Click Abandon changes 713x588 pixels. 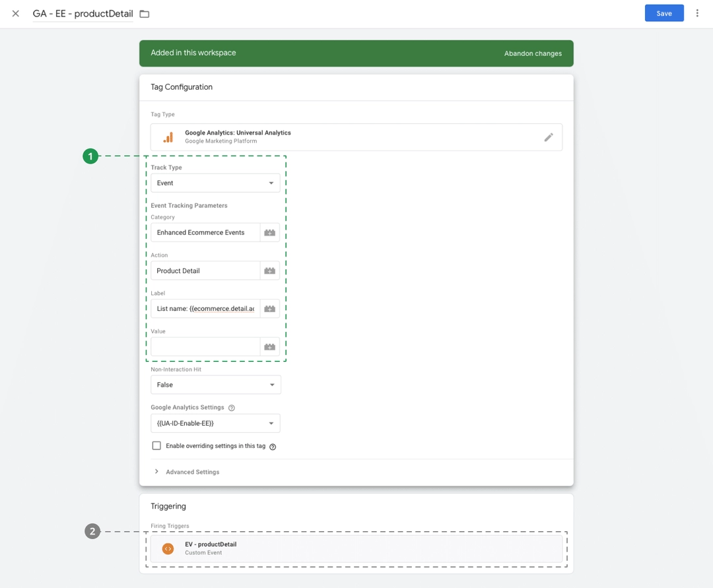(533, 53)
